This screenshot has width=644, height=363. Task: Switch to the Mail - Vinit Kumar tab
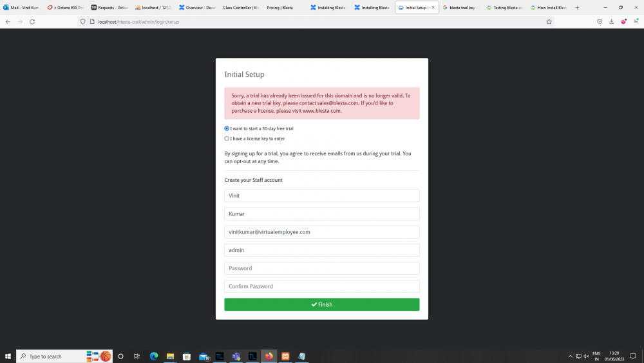[21, 7]
